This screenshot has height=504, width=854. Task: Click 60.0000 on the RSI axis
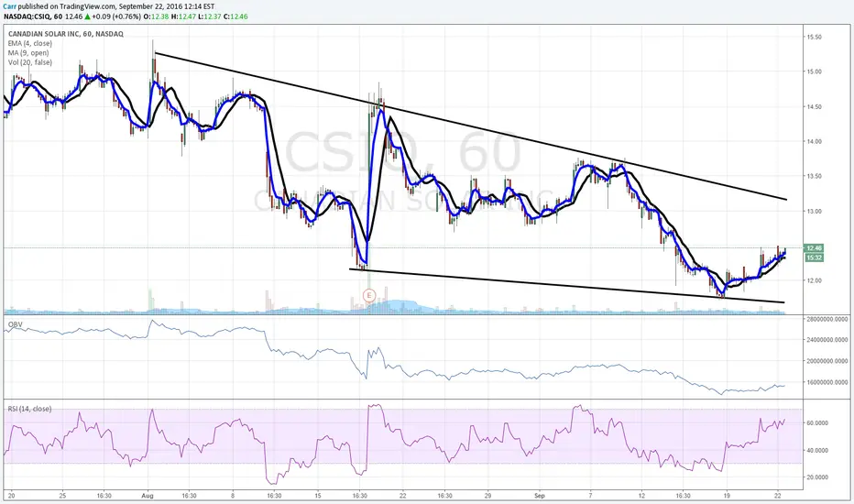click(817, 422)
